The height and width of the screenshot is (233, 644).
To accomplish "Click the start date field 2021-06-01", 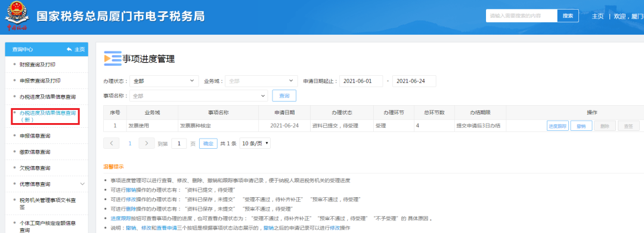I will point(361,81).
